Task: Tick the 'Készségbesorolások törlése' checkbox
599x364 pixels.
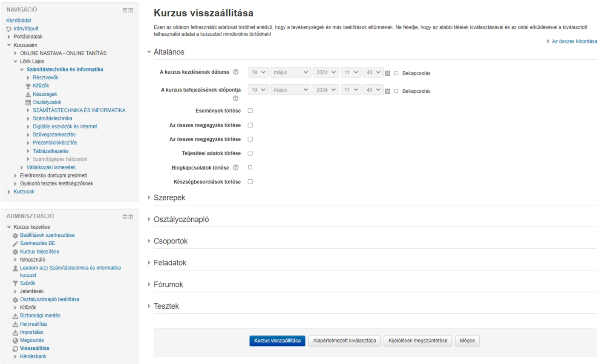Action: [250, 182]
